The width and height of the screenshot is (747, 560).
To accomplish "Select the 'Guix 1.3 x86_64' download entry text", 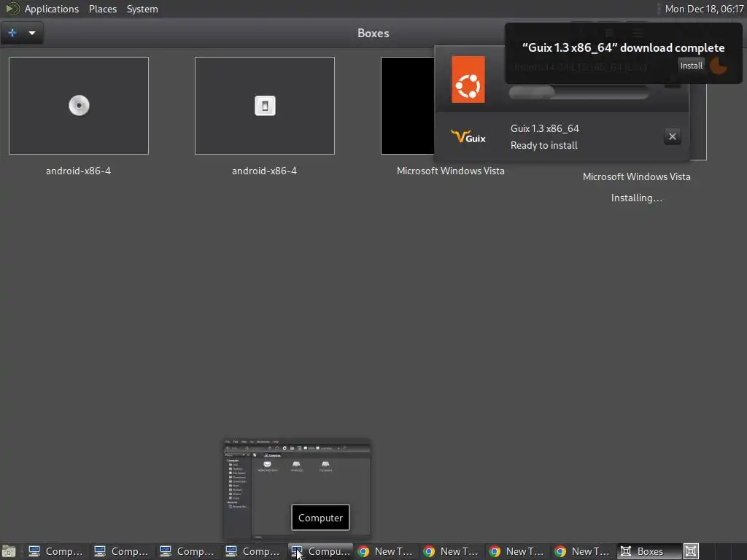I will coord(544,128).
